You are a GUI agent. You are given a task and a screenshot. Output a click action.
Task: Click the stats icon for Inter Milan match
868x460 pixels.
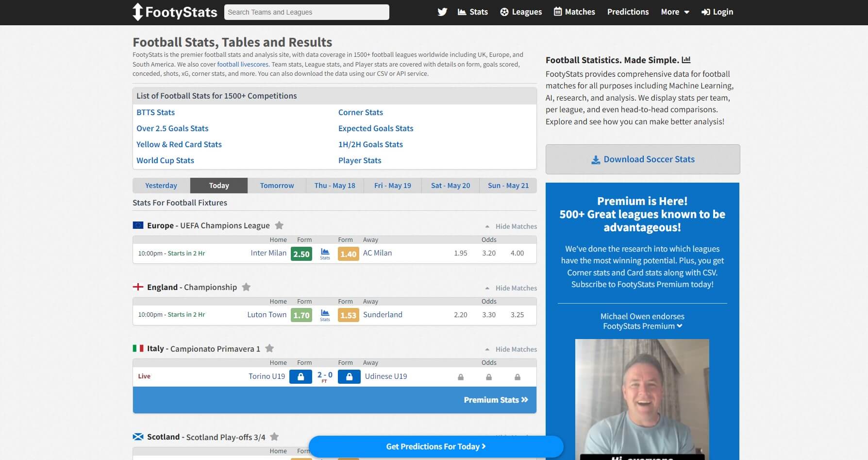click(324, 253)
